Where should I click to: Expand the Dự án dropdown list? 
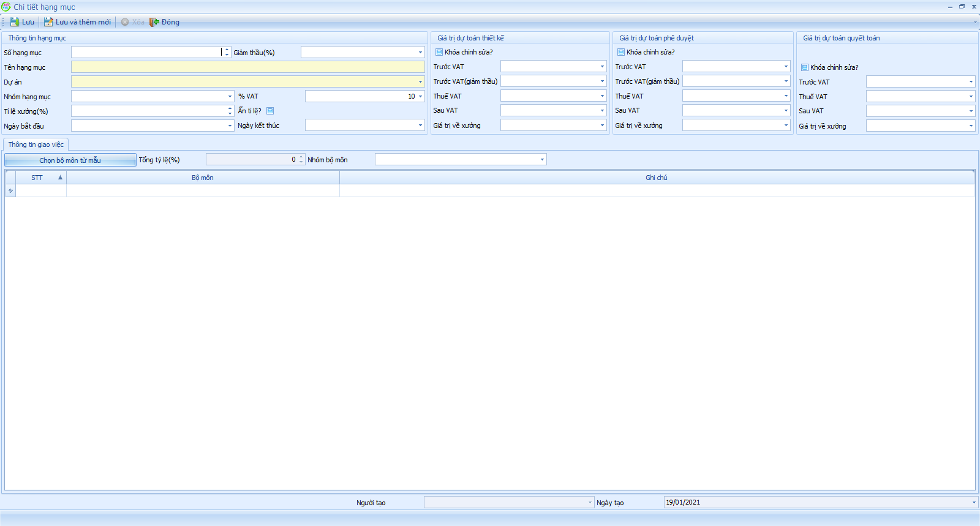pos(420,82)
